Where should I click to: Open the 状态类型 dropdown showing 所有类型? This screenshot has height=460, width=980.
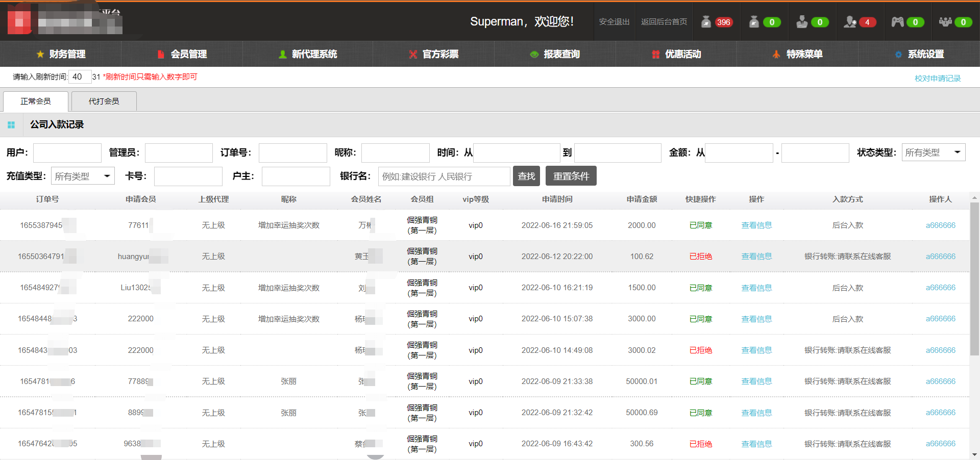[933, 152]
